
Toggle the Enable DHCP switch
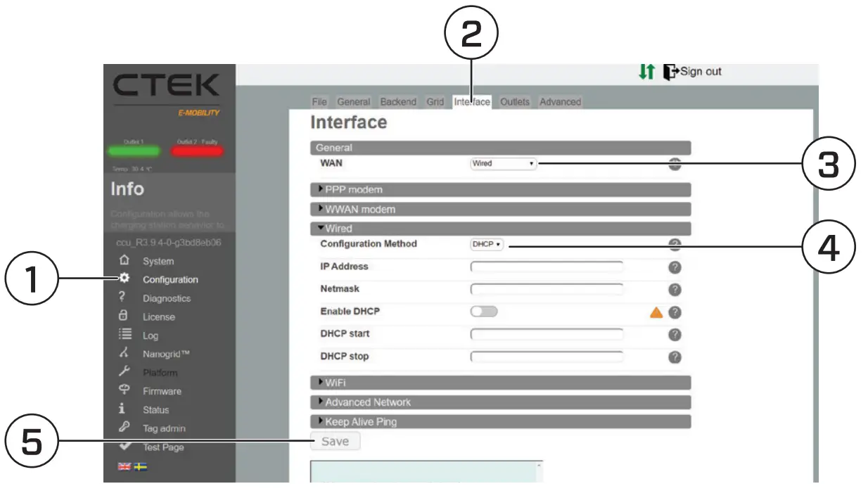[x=483, y=311]
